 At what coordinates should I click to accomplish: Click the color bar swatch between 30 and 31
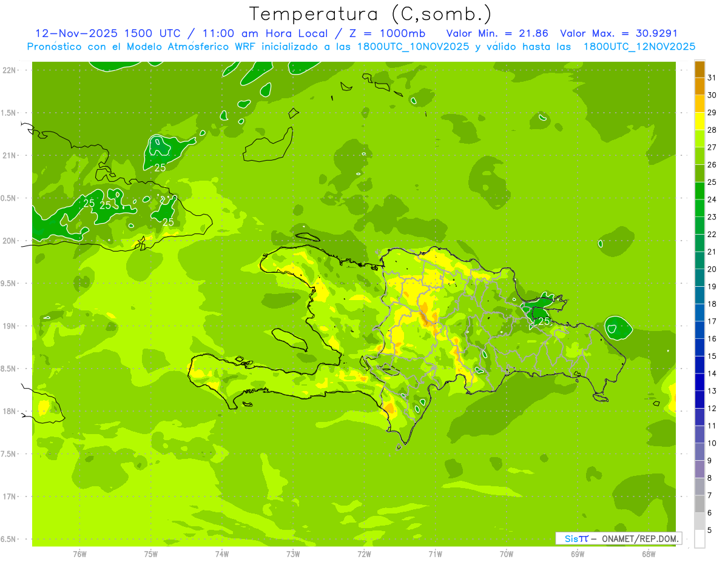coord(699,86)
